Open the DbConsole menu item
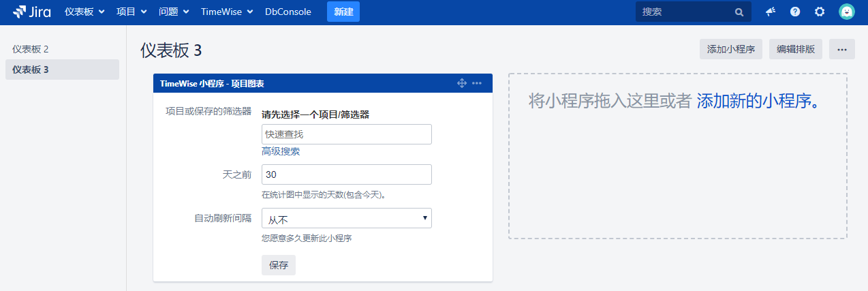The height and width of the screenshot is (291, 868). (288, 12)
